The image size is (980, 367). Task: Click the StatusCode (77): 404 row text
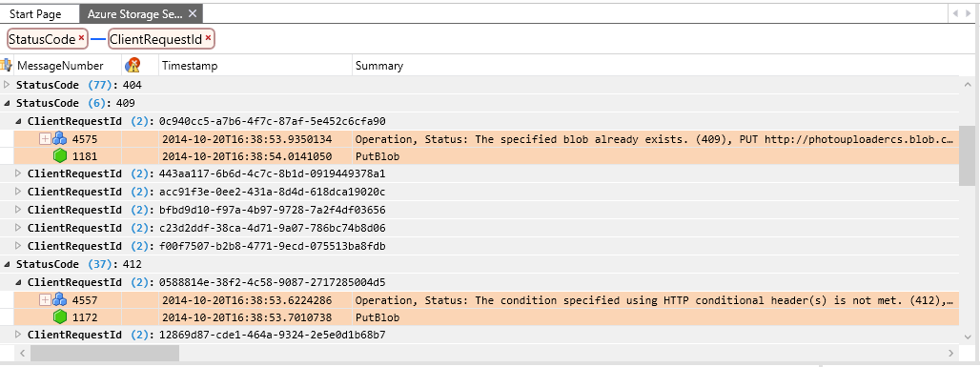click(79, 85)
